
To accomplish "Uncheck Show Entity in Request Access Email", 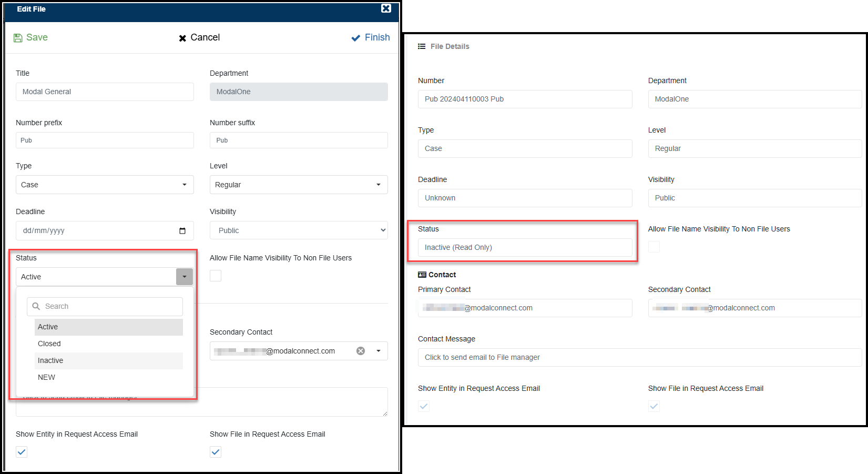I will [x=22, y=452].
